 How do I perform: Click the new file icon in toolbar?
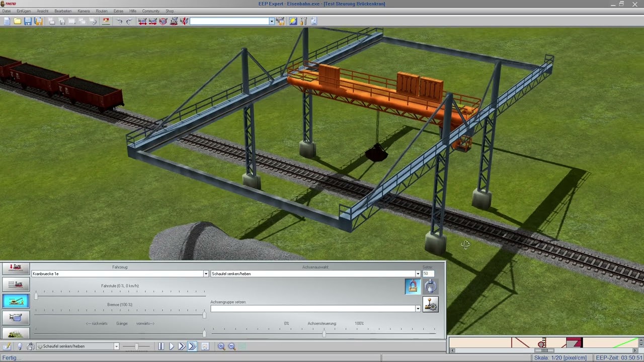click(x=7, y=21)
